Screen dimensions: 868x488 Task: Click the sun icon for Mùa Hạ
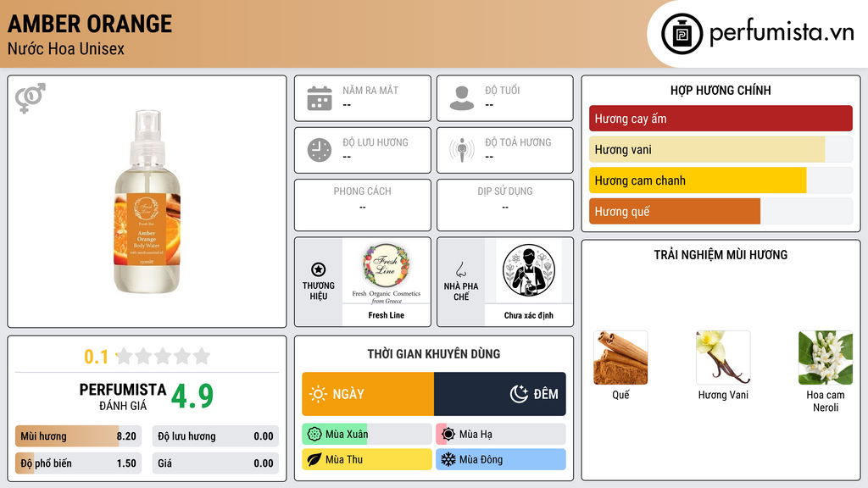click(448, 435)
